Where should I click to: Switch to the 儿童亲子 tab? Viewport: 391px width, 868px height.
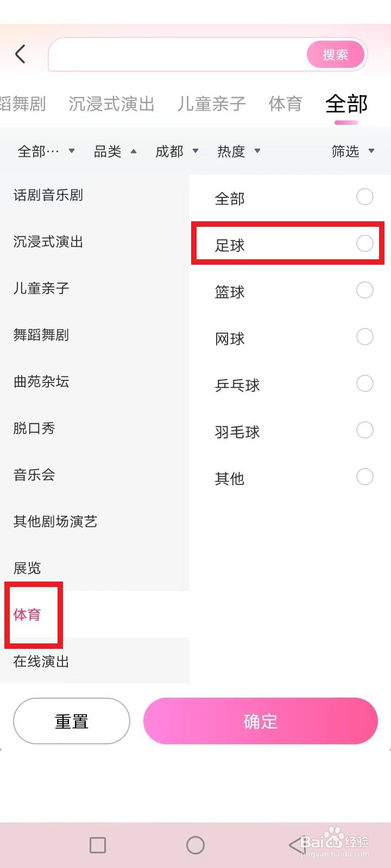(211, 104)
